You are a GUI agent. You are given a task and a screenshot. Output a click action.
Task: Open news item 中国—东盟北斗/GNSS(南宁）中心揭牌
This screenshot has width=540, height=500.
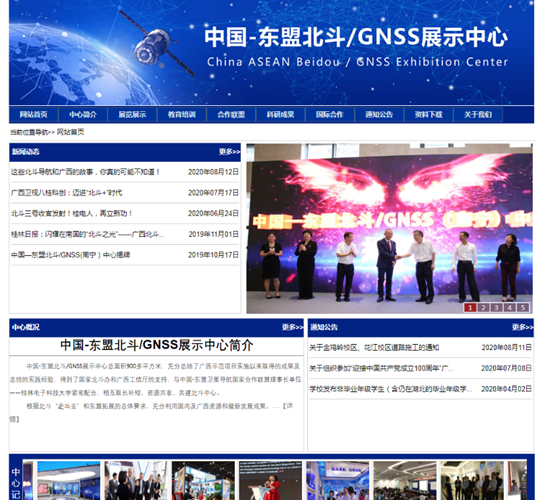(x=70, y=255)
